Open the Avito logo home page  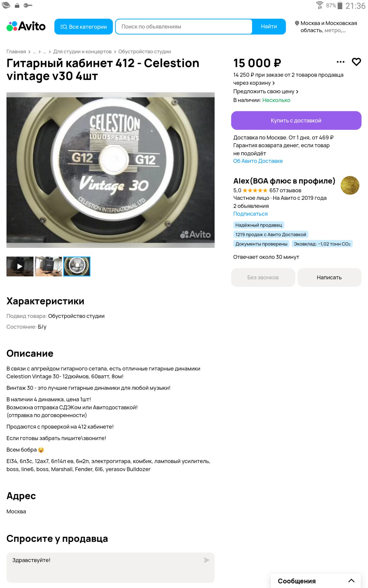tap(26, 26)
